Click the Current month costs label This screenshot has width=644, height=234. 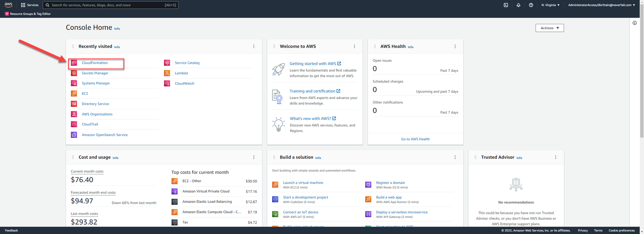(x=87, y=171)
